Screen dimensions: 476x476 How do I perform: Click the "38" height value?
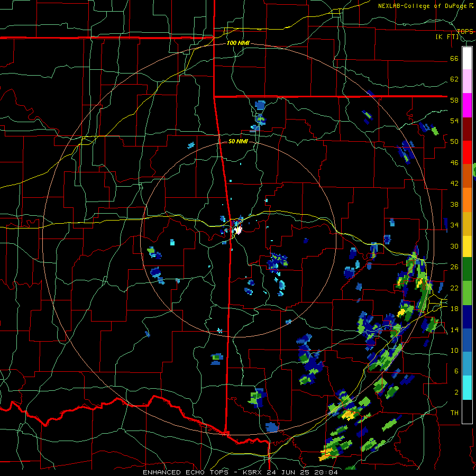pyautogui.click(x=454, y=204)
